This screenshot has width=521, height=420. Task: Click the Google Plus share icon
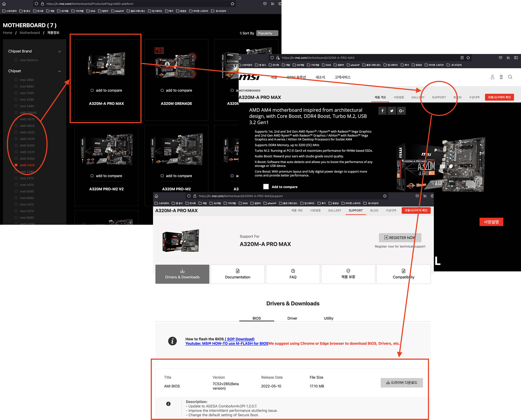click(x=401, y=111)
